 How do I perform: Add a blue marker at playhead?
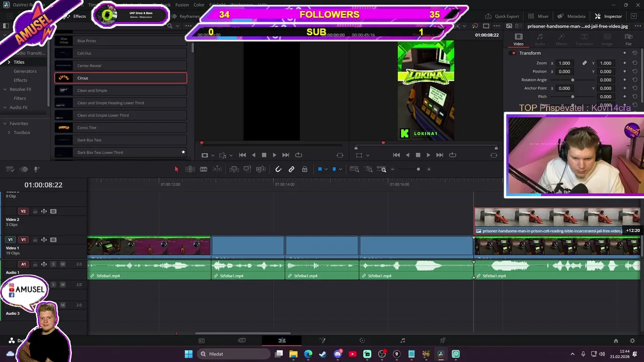click(x=334, y=169)
